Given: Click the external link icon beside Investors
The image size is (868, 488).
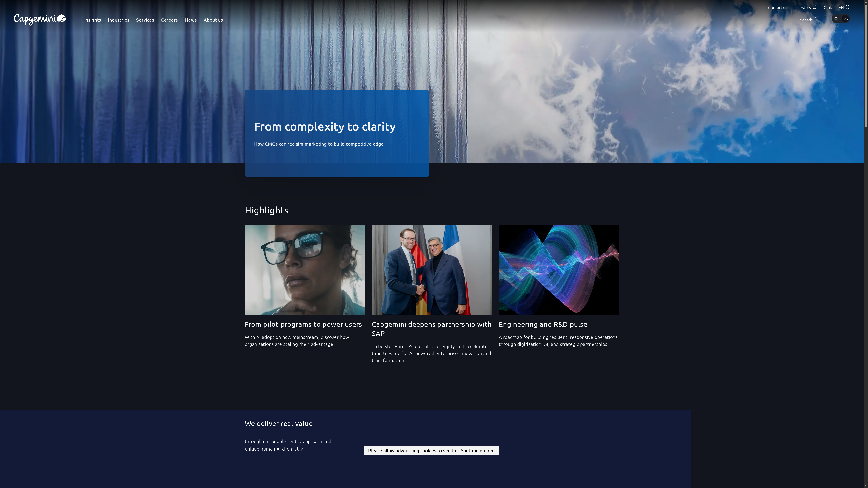Looking at the screenshot, I should (x=814, y=7).
